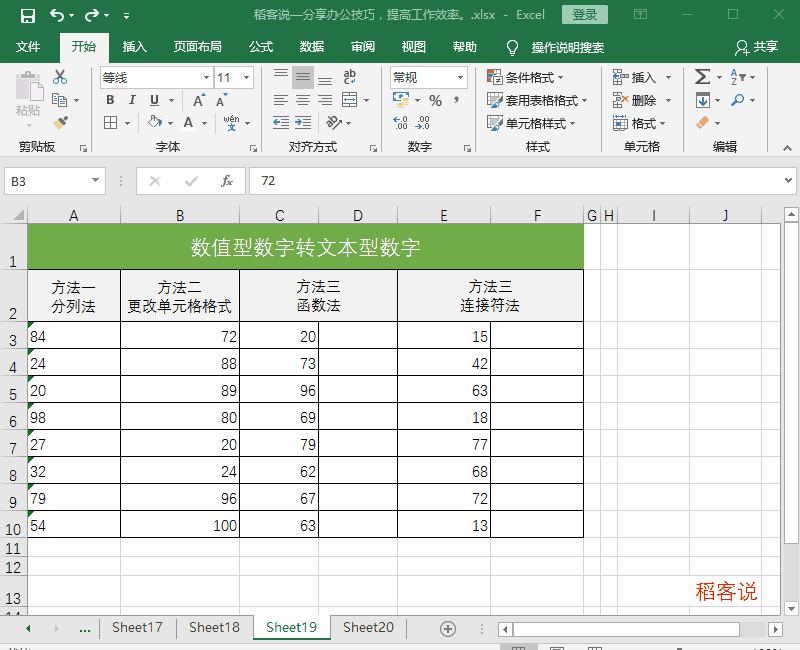Switch to the 审阅 Review tab
Screen dimensions: 800x650
point(363,47)
